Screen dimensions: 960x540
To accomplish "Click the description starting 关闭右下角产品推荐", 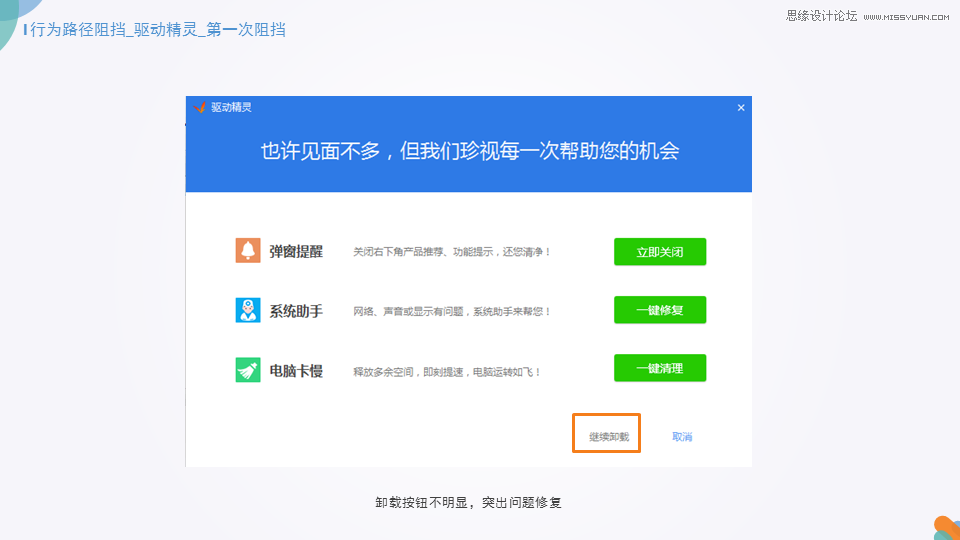I will click(452, 252).
